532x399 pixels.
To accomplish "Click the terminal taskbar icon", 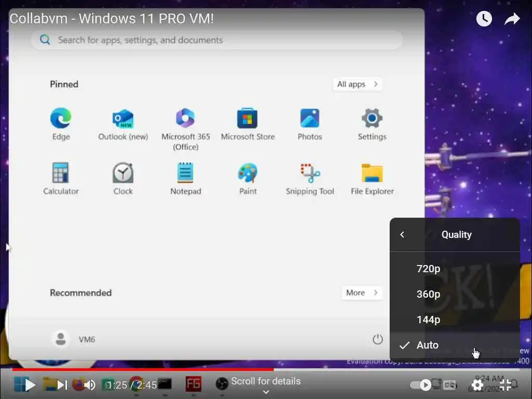I will tap(165, 384).
